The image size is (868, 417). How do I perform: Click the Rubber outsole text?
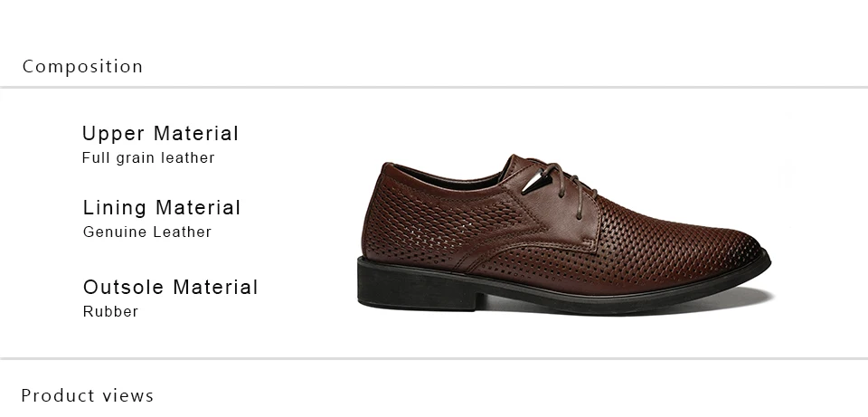[x=110, y=311]
